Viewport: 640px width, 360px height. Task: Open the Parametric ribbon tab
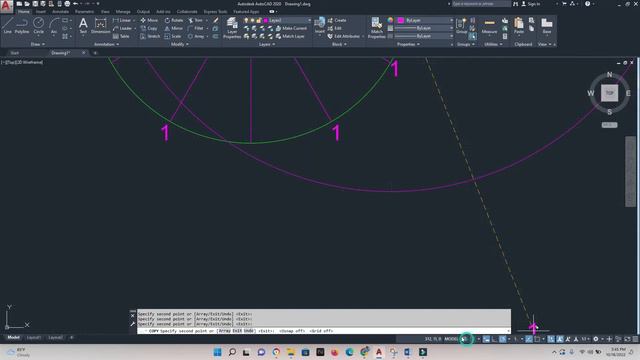pos(84,11)
